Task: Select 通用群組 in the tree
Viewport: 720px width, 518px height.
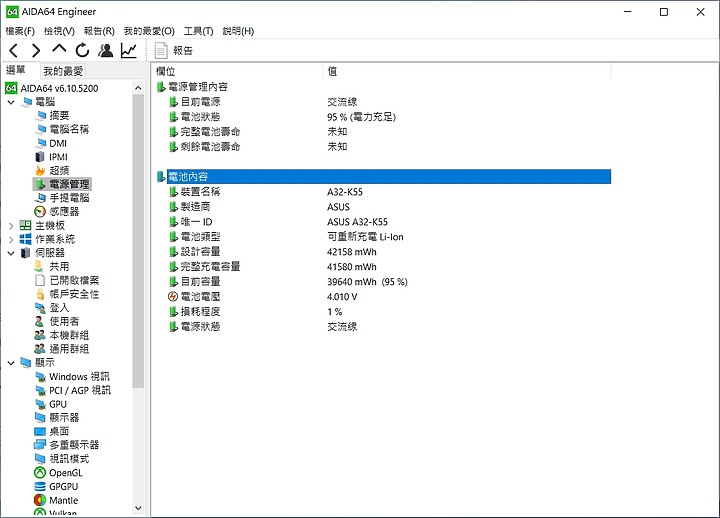Action: (69, 349)
